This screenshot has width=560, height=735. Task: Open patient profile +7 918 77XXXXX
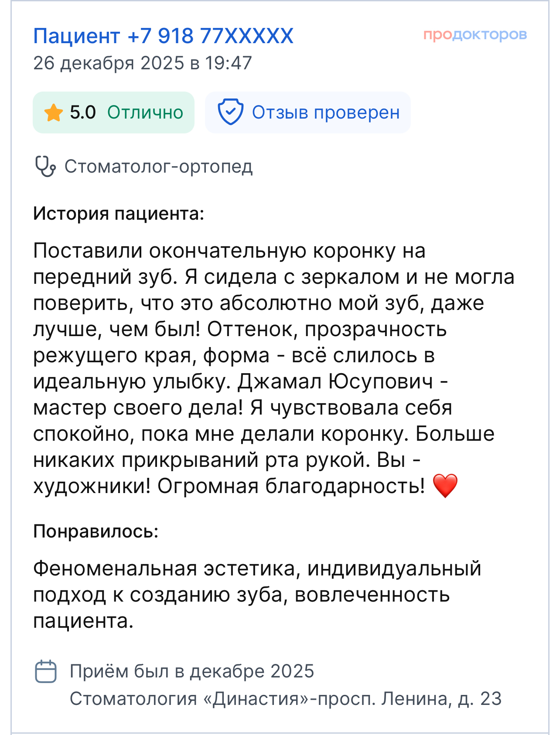[x=164, y=36]
